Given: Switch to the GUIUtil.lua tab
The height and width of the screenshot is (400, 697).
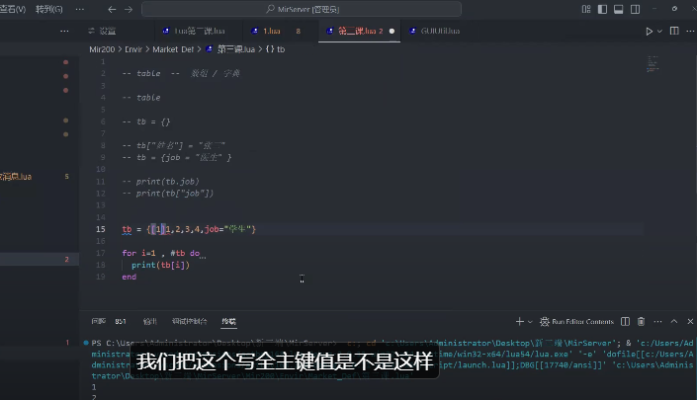Looking at the screenshot, I should pyautogui.click(x=440, y=31).
